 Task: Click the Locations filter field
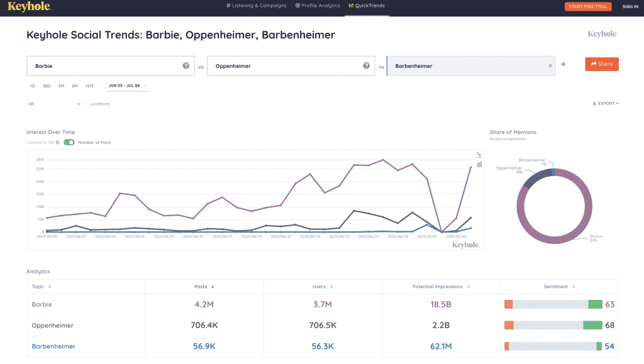click(100, 104)
